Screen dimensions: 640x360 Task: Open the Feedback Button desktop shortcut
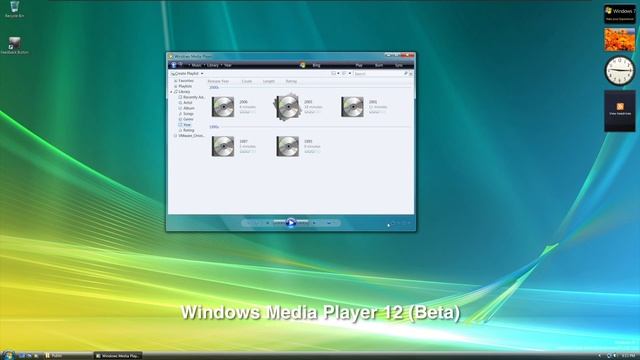click(14, 46)
